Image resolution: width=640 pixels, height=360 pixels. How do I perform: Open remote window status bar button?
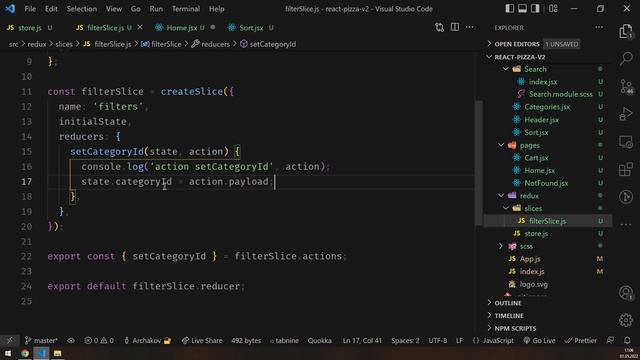point(9,340)
